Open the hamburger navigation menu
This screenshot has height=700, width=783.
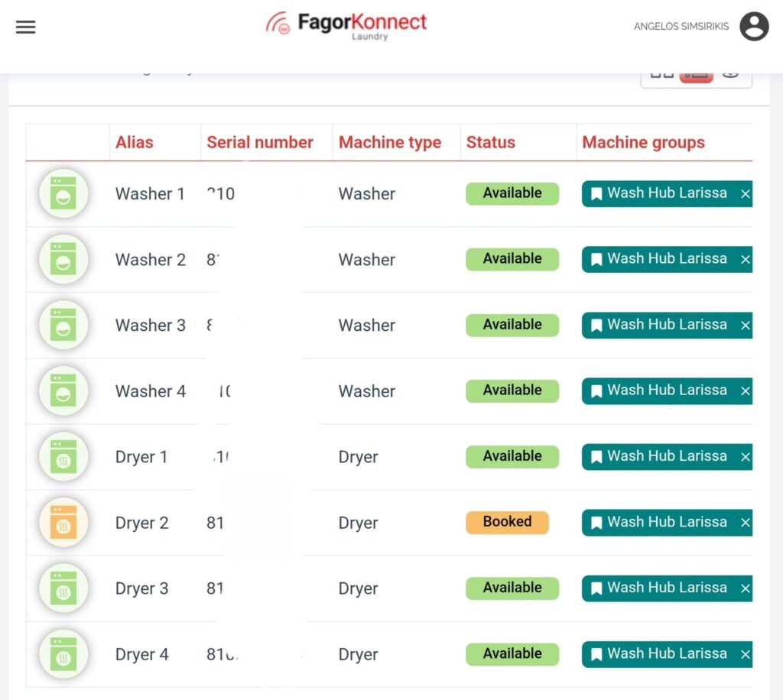[x=26, y=27]
